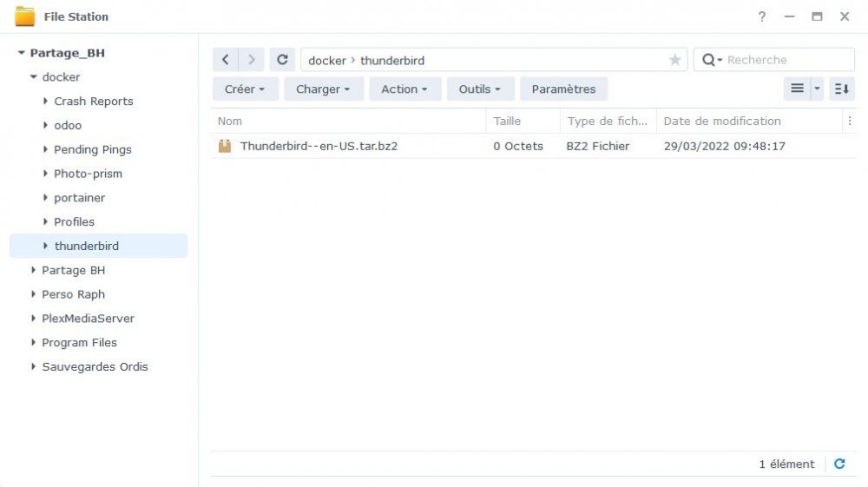Click the 29/03/2022 09:48:17 date cell
868x487 pixels.
click(x=725, y=146)
